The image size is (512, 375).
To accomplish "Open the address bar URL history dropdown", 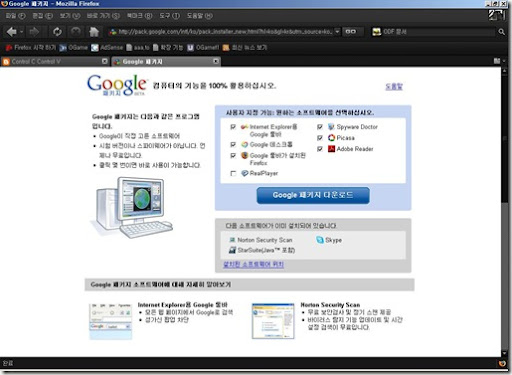I will pos(337,32).
